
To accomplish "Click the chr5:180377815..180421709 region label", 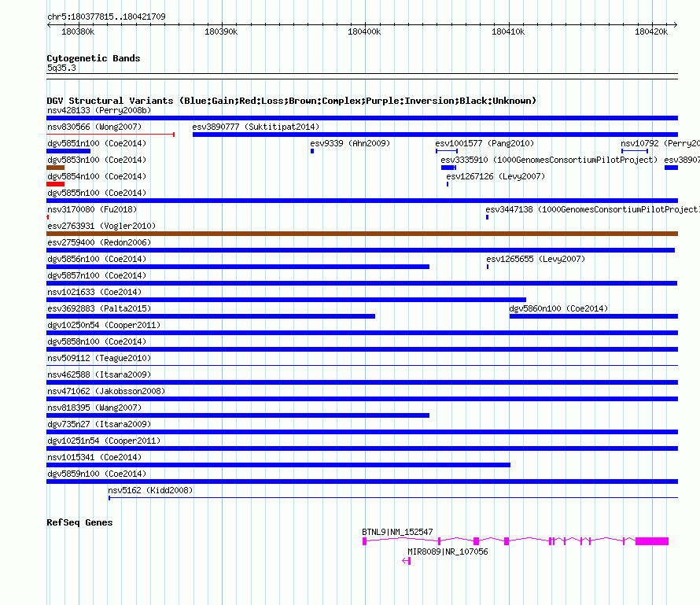I will click(x=106, y=17).
